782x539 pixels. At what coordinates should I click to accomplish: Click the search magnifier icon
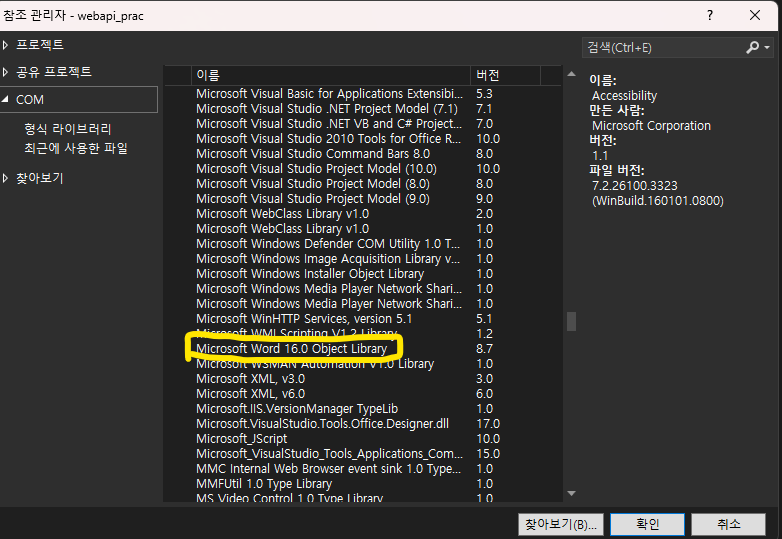coord(753,47)
